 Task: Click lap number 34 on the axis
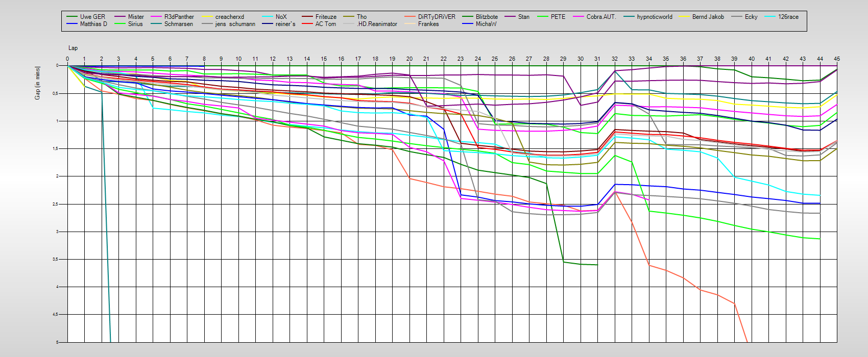(x=649, y=59)
